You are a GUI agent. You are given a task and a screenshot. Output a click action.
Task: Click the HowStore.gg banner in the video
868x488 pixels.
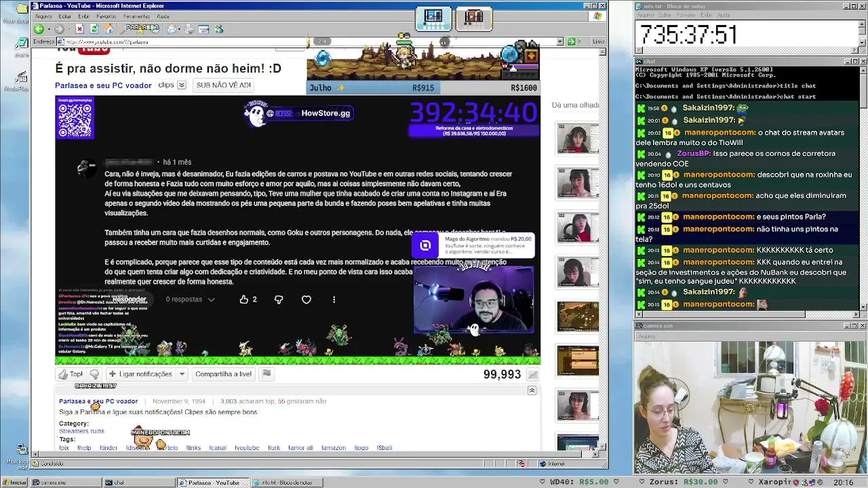[300, 113]
